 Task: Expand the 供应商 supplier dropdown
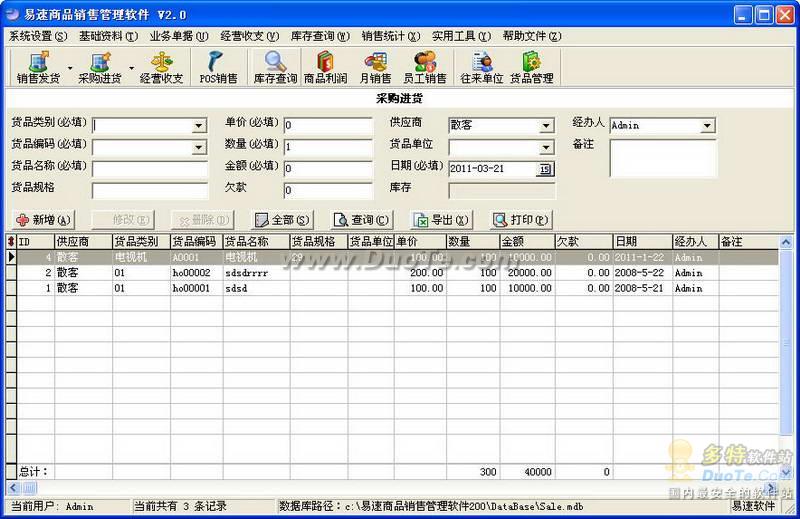(x=546, y=126)
